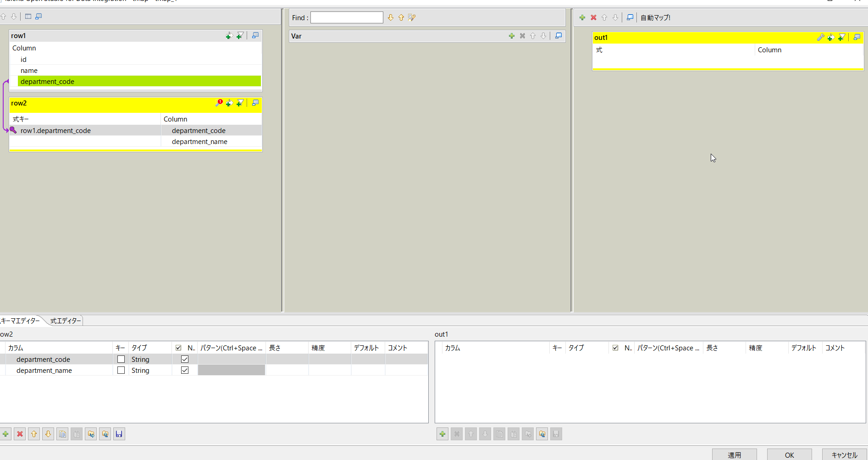
Task: Minimize the row2 table
Action: [x=255, y=103]
